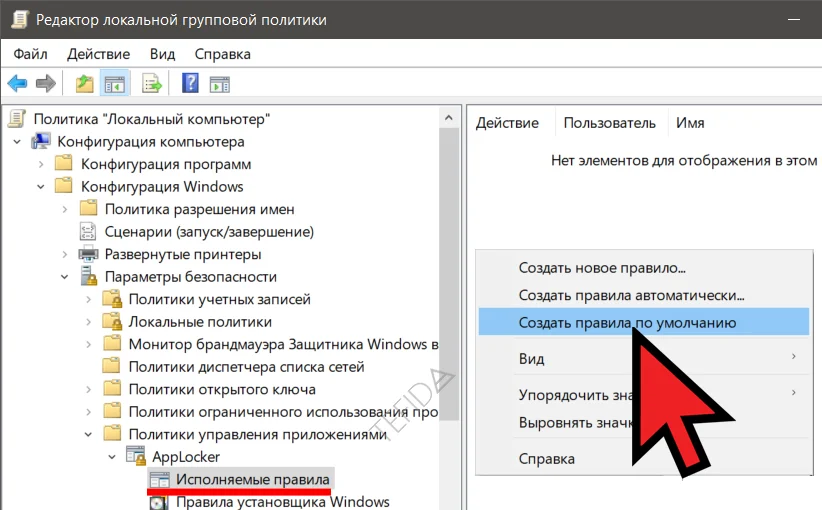Collapse the Конфигурация компьютера node
This screenshot has height=510, width=822.
coord(17,142)
